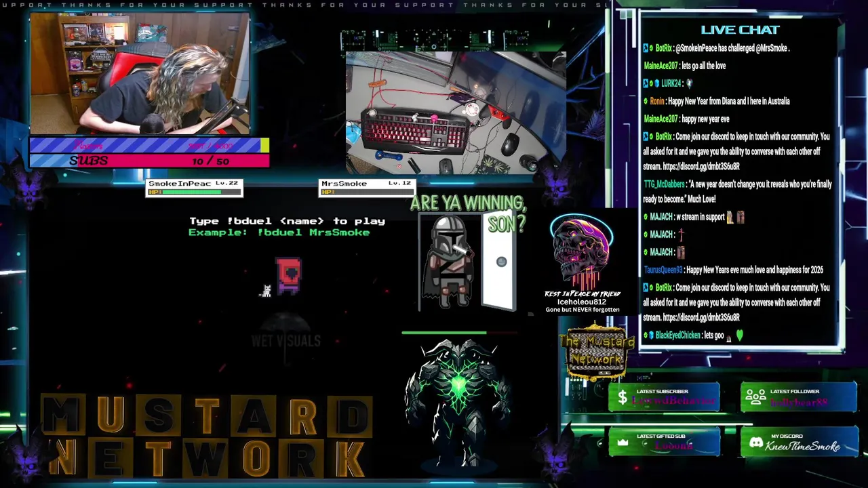Click 'Gone but NEVER forgotten' text
868x488 pixels.
[583, 310]
